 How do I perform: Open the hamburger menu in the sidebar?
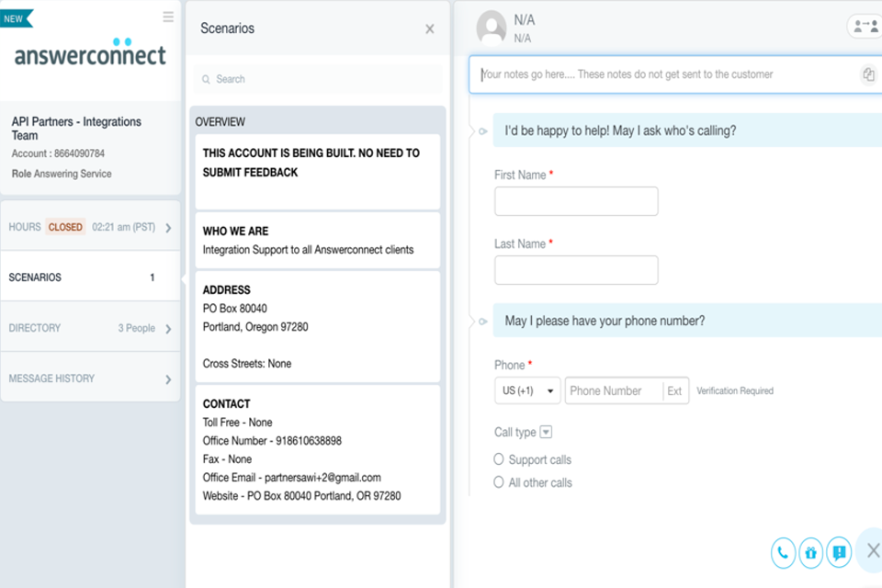[x=167, y=17]
